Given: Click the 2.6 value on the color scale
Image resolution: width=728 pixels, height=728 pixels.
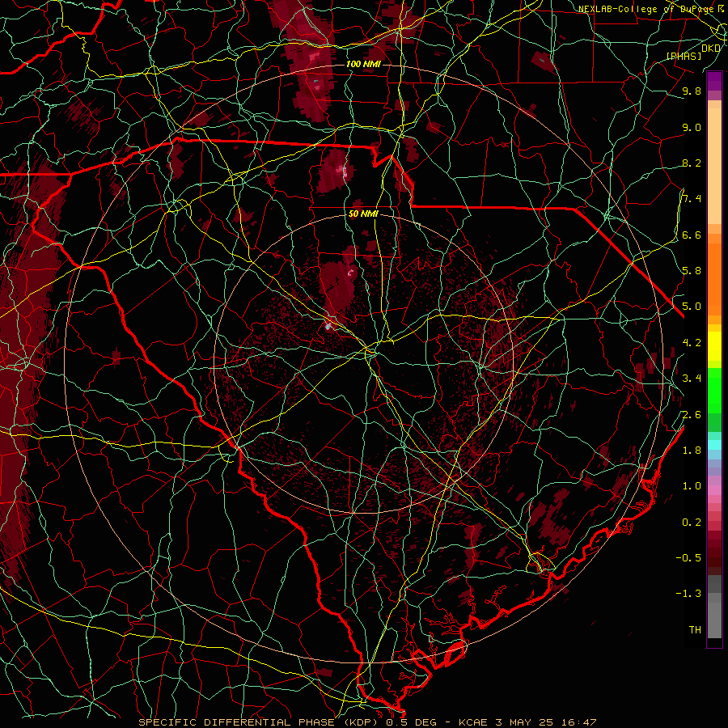Looking at the screenshot, I should click(692, 415).
